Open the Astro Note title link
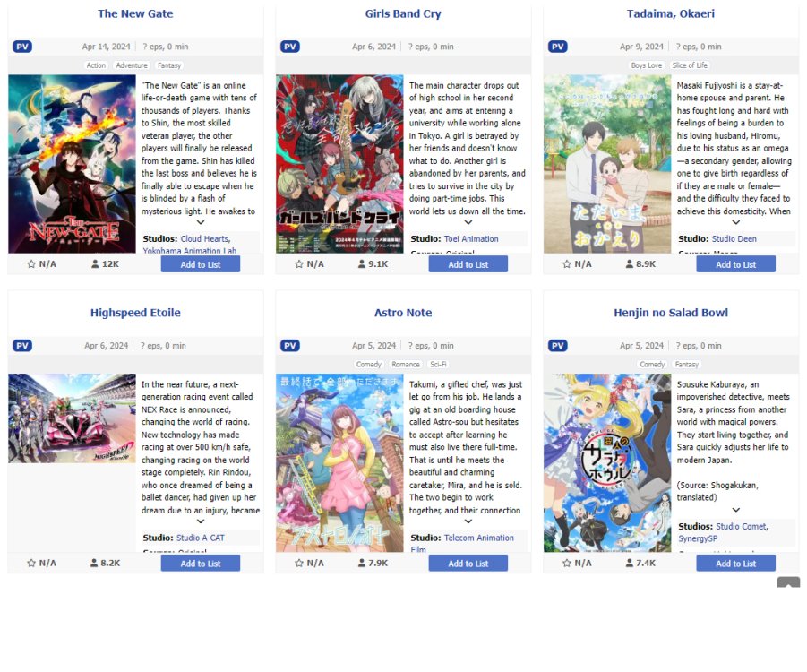807x672 pixels. [403, 313]
